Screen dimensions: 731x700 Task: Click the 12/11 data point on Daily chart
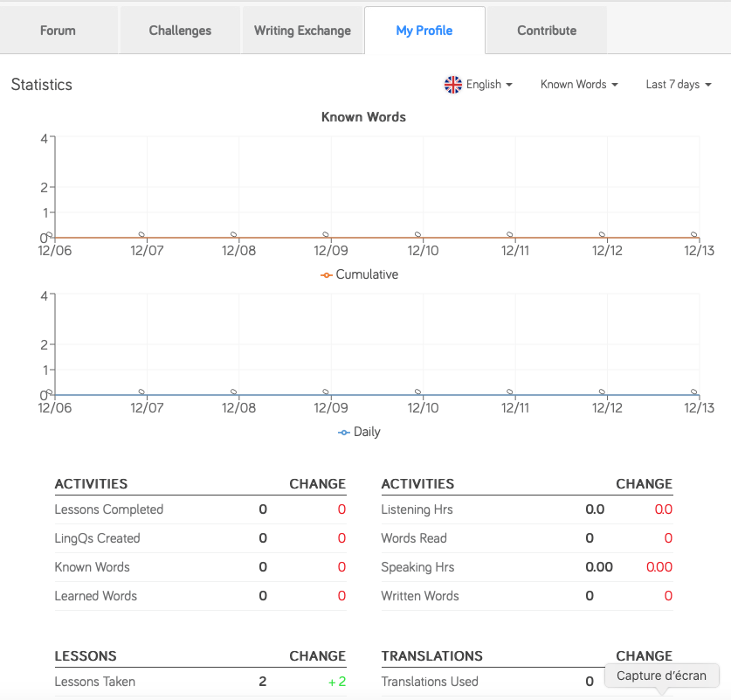click(x=510, y=392)
